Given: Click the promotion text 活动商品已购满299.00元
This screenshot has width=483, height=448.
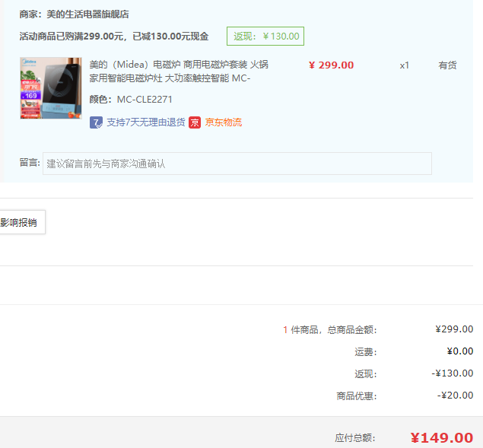Looking at the screenshot, I should pyautogui.click(x=71, y=37).
